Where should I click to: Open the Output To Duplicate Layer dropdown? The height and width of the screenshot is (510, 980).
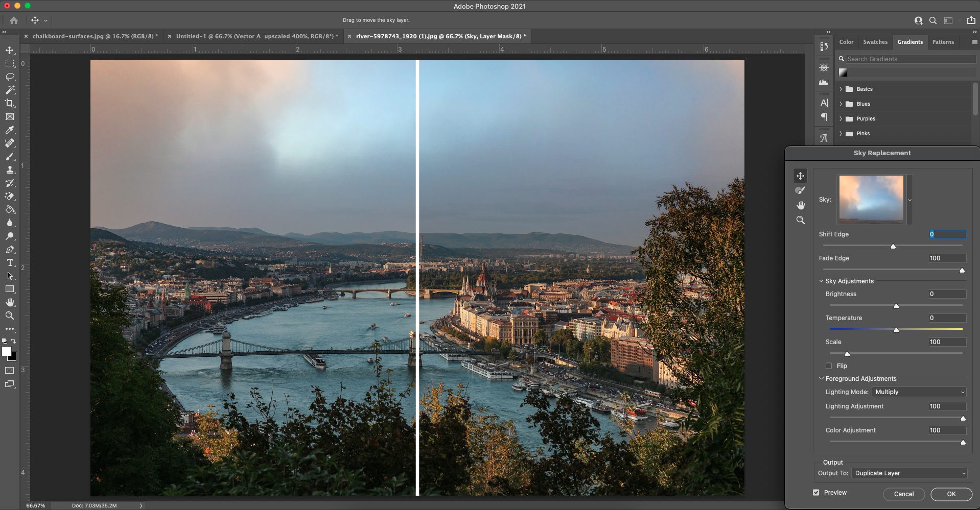click(909, 473)
